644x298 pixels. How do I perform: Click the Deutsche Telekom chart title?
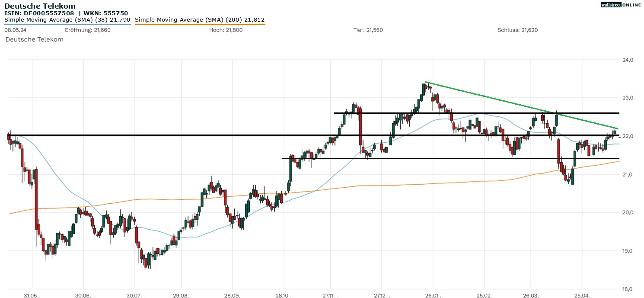click(x=40, y=6)
